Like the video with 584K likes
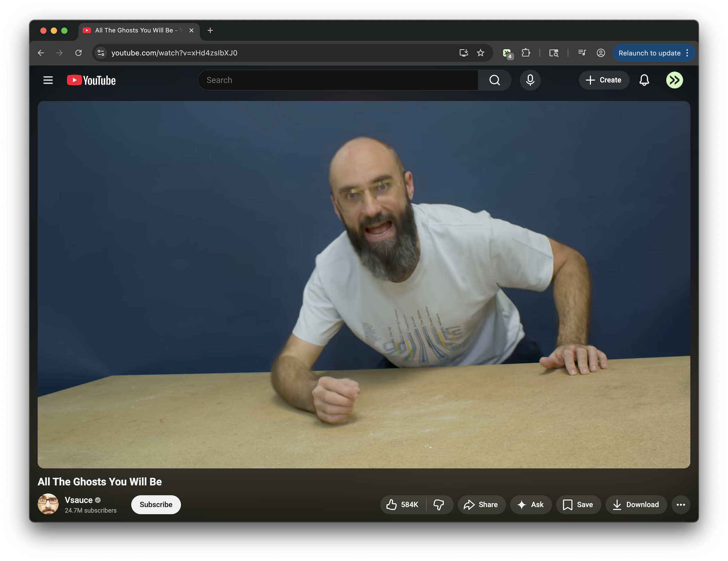The image size is (728, 561). tap(402, 504)
